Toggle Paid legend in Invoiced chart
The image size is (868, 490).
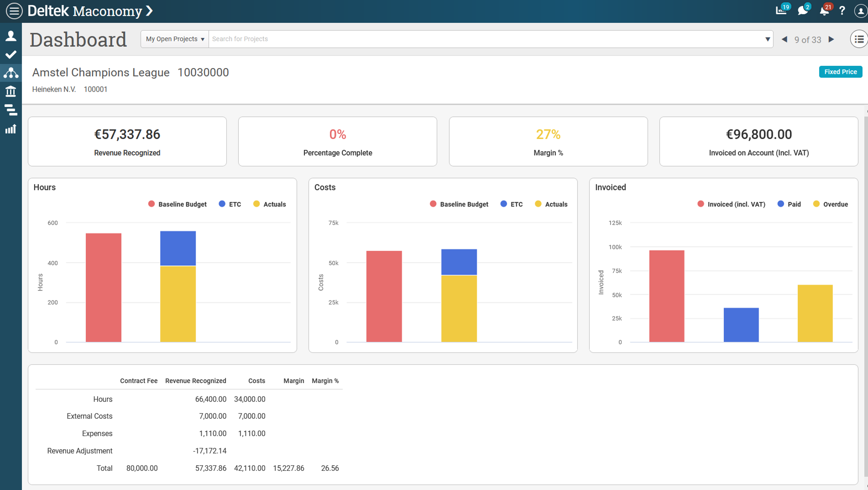pyautogui.click(x=789, y=204)
